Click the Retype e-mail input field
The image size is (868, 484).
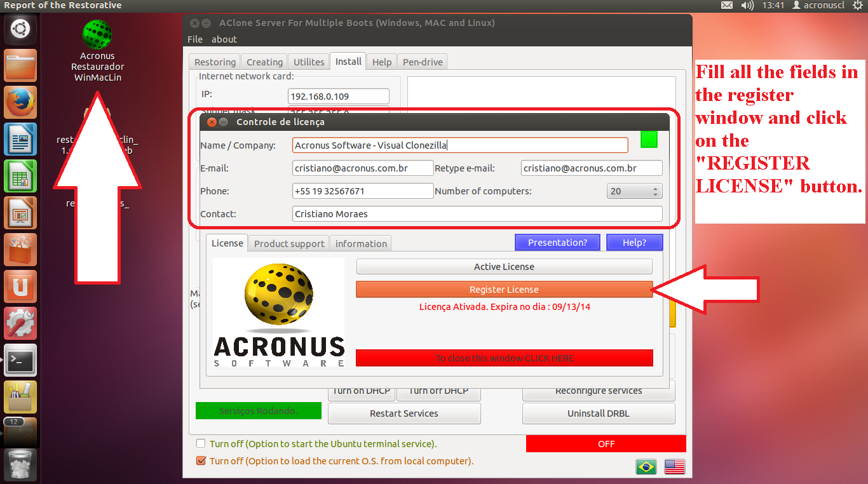(x=592, y=168)
